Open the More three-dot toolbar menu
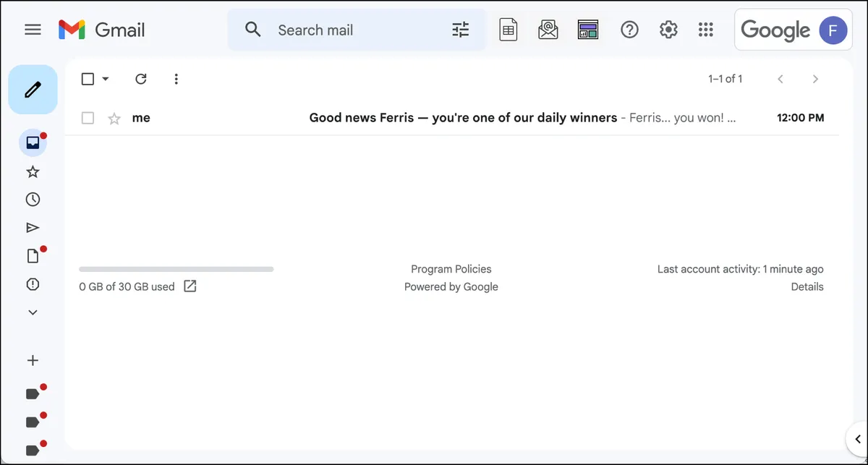Viewport: 868px width, 465px height. pos(176,79)
